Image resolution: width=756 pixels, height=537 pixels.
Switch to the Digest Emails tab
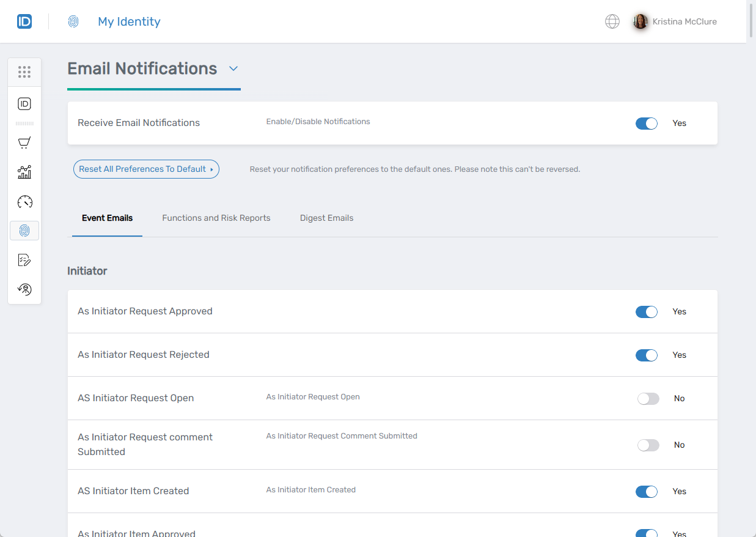[x=326, y=218]
